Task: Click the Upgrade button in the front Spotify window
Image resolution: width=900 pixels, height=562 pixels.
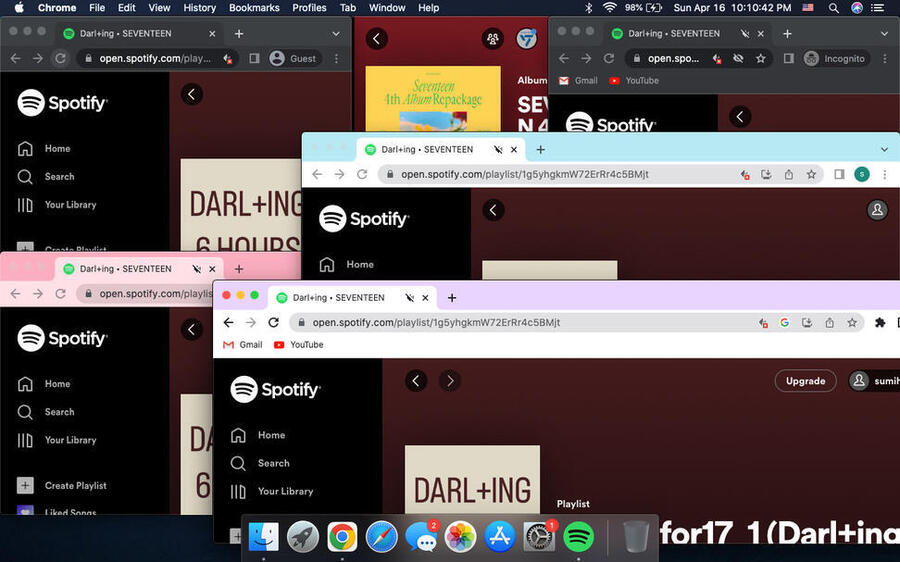Action: [x=805, y=381]
